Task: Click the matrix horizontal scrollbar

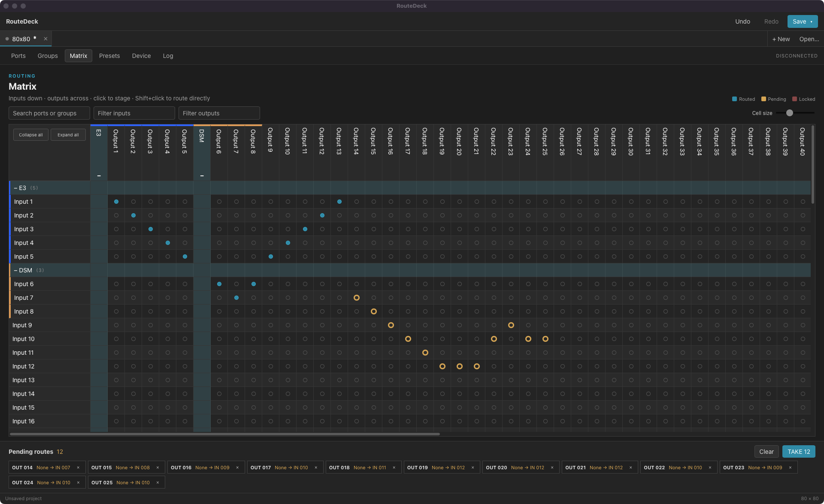Action: (225, 434)
